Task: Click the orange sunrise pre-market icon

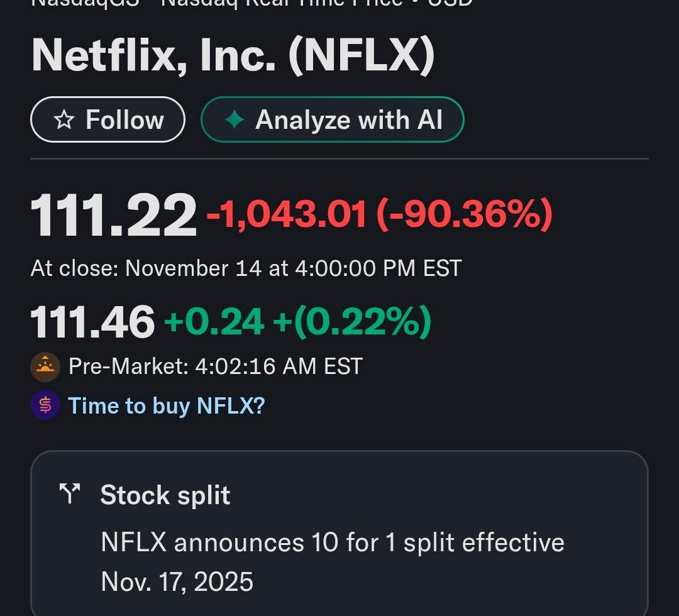Action: click(45, 366)
